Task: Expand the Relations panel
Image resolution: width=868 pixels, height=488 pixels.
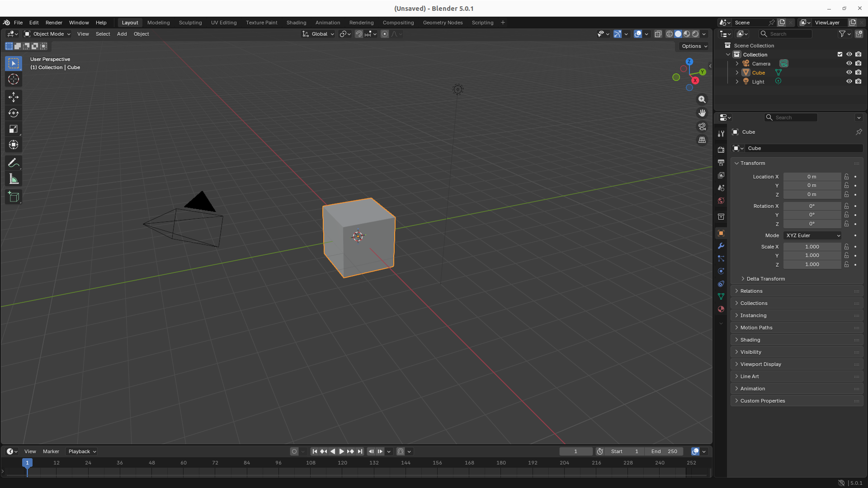Action: click(x=751, y=291)
